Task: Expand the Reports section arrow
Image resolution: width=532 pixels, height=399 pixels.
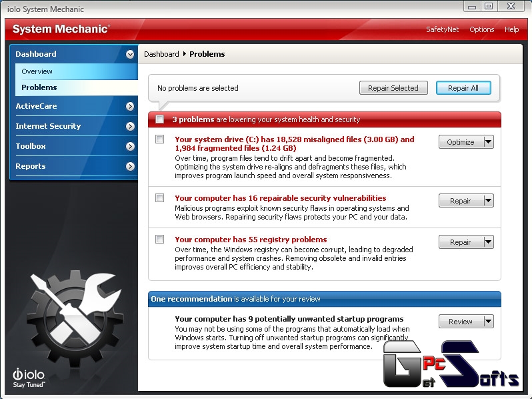Action: (130, 166)
